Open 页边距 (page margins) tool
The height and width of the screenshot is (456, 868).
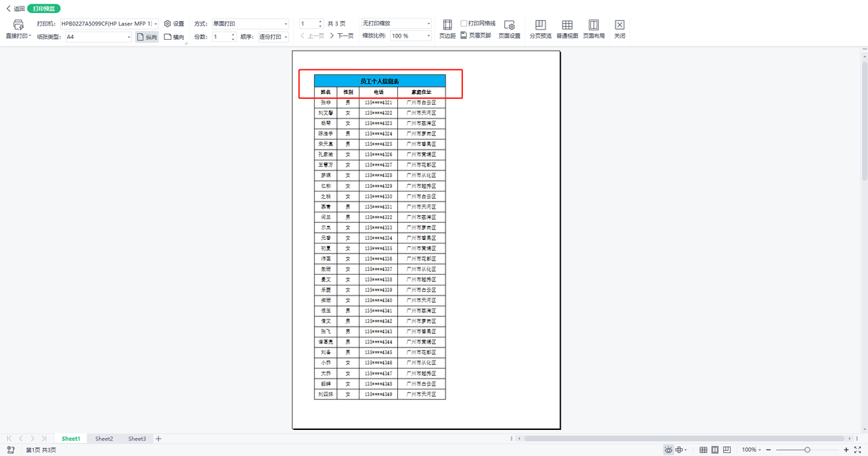tap(447, 29)
